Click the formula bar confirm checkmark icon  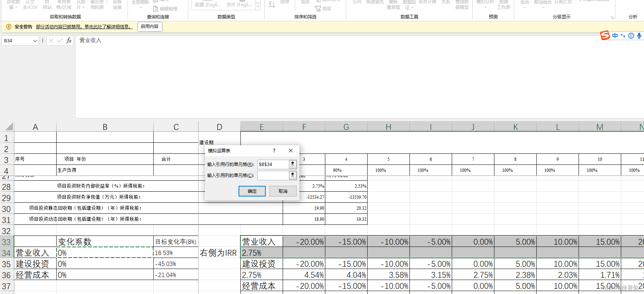[60, 40]
